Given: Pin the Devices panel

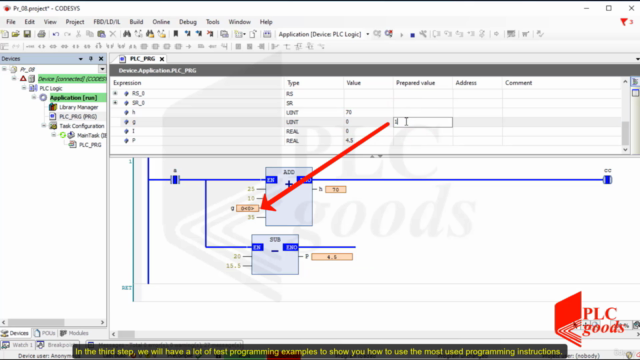Looking at the screenshot, I should click(x=91, y=59).
